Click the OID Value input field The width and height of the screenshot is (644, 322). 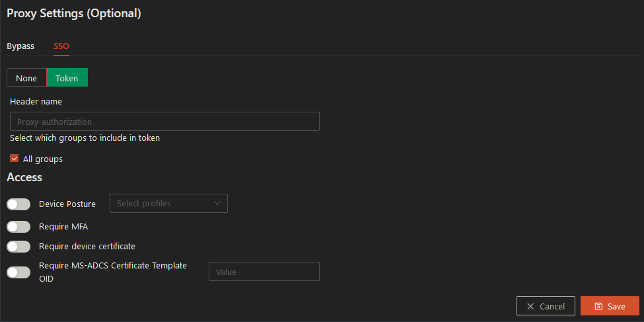[264, 272]
